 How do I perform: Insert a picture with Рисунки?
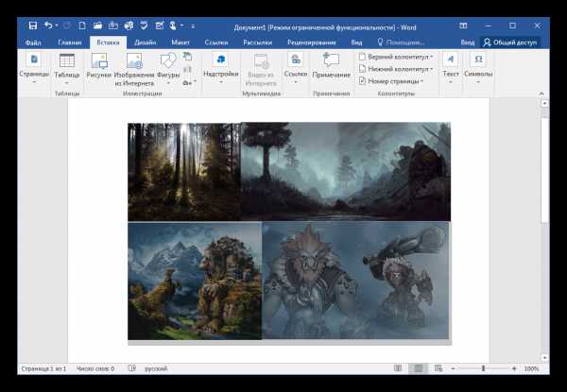pyautogui.click(x=99, y=66)
